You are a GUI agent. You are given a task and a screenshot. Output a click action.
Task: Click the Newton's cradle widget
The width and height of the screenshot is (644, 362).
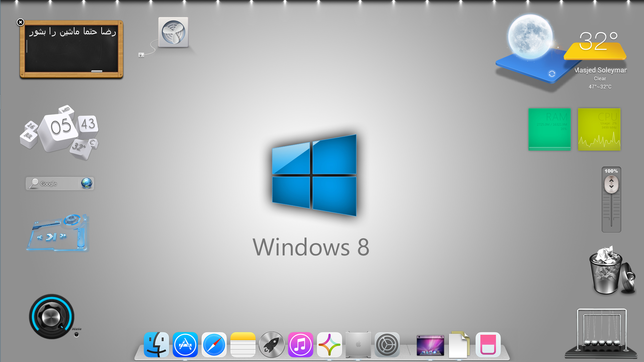(601, 333)
